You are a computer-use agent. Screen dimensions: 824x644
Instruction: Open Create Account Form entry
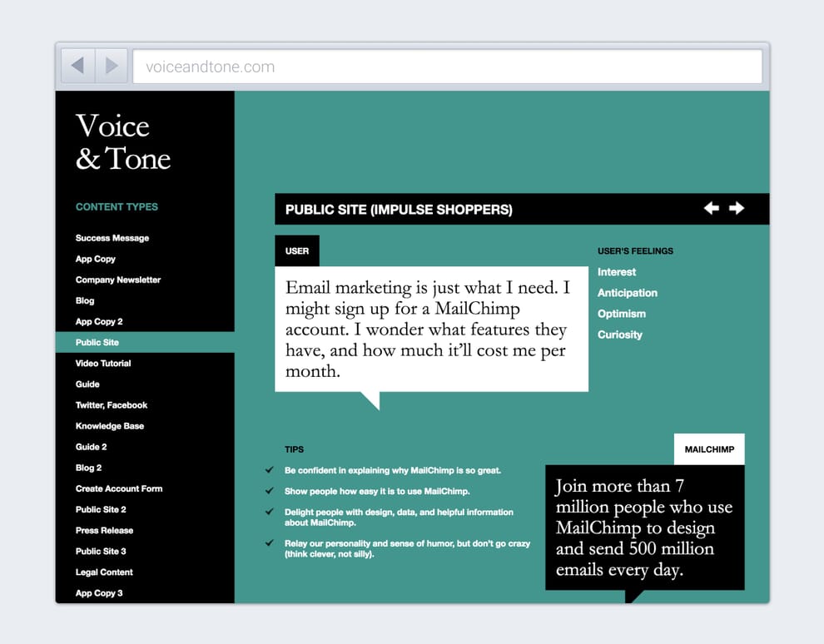(119, 488)
